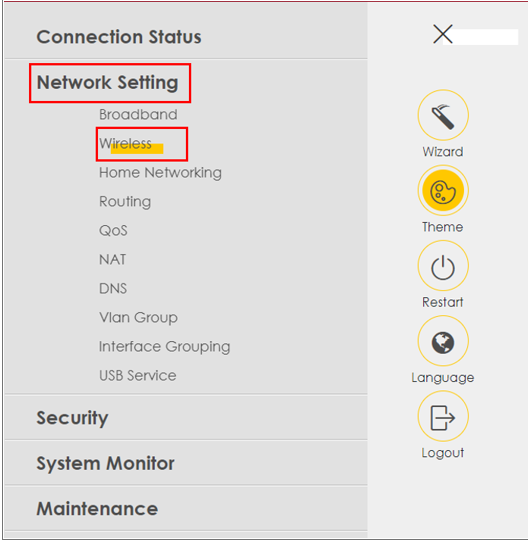528x544 pixels.
Task: Open the Theme palette icon
Action: pos(443,190)
